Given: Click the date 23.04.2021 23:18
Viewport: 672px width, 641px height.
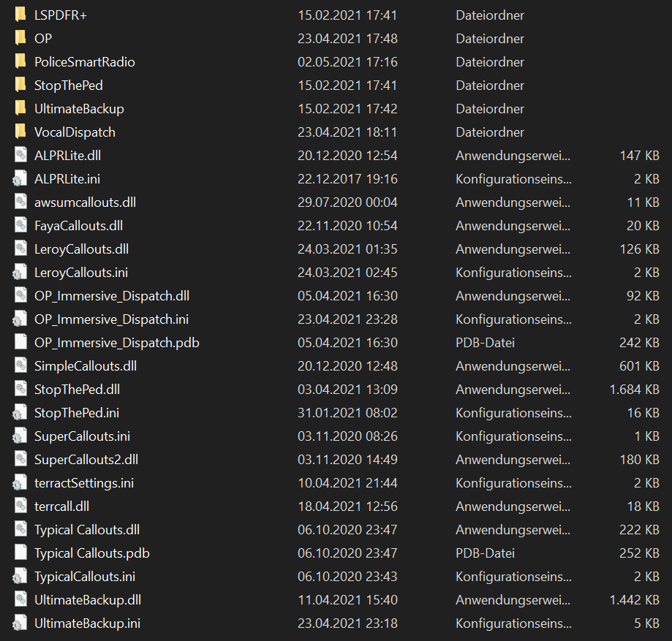Looking at the screenshot, I should (x=347, y=623).
